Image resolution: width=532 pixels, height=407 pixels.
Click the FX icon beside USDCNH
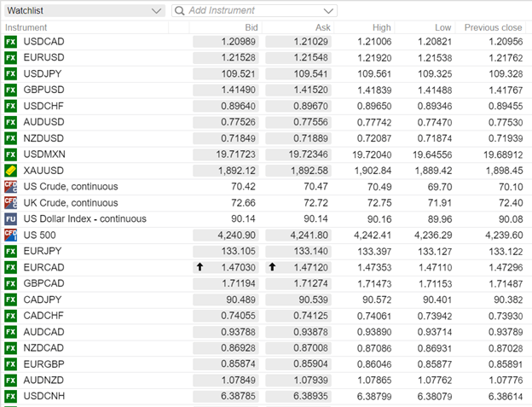(11, 397)
